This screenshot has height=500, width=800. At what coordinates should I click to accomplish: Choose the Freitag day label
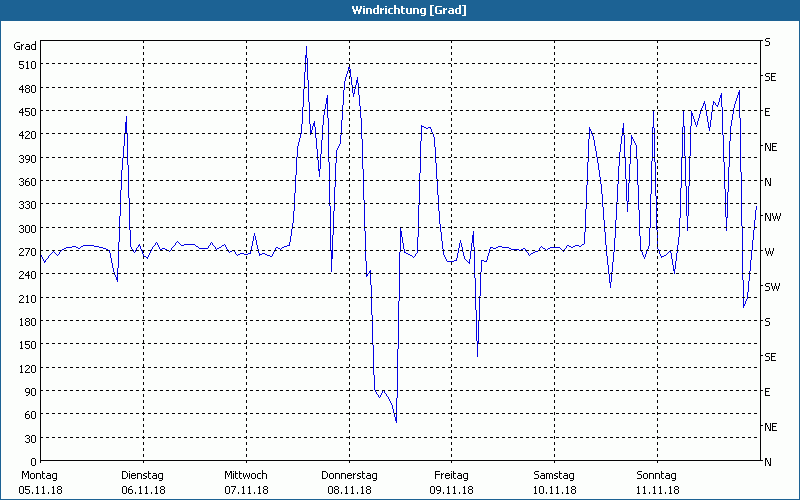pyautogui.click(x=452, y=475)
